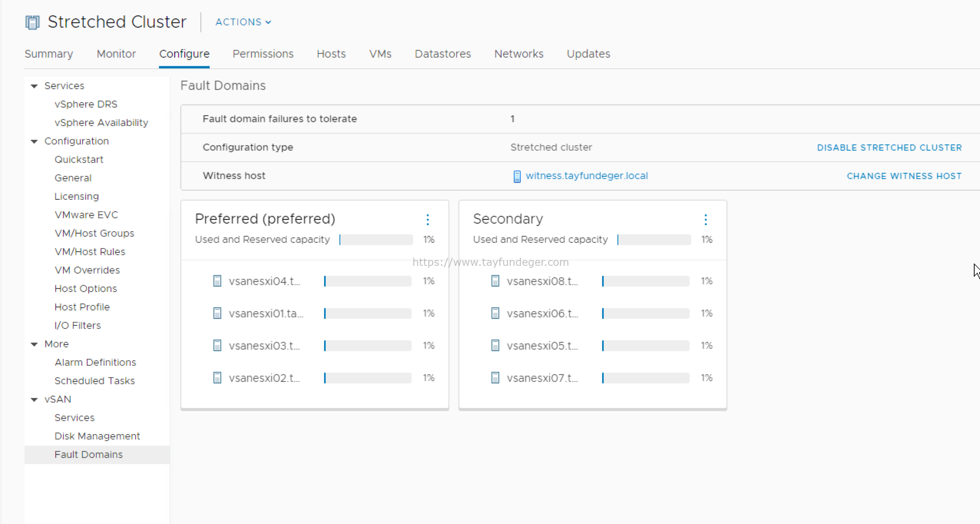The image size is (980, 524).
Task: Collapse the More tree section
Action: [x=34, y=344]
